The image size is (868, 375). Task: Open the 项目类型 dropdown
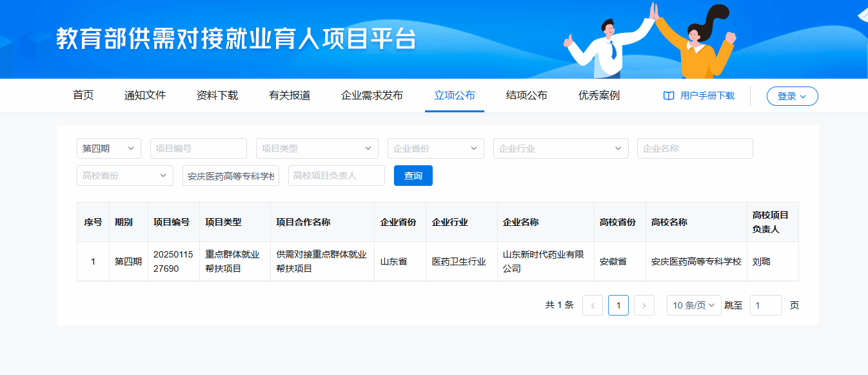tap(317, 148)
